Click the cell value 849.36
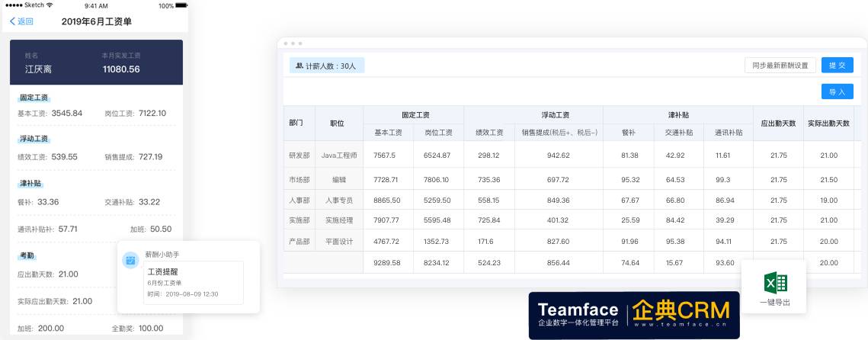 [557, 200]
